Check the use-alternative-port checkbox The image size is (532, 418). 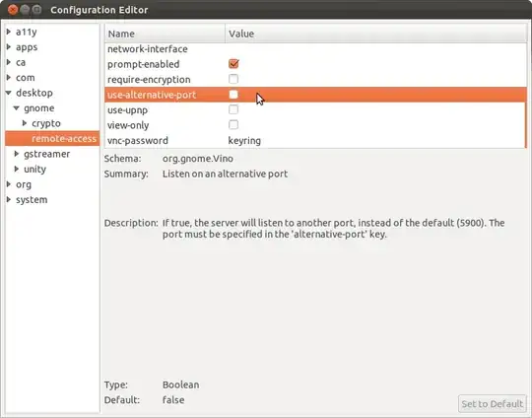tap(233, 95)
